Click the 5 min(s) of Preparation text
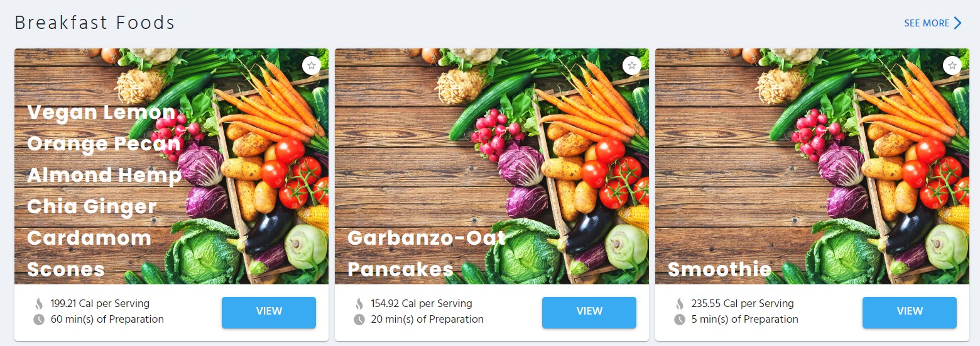This screenshot has height=346, width=980. tap(745, 319)
